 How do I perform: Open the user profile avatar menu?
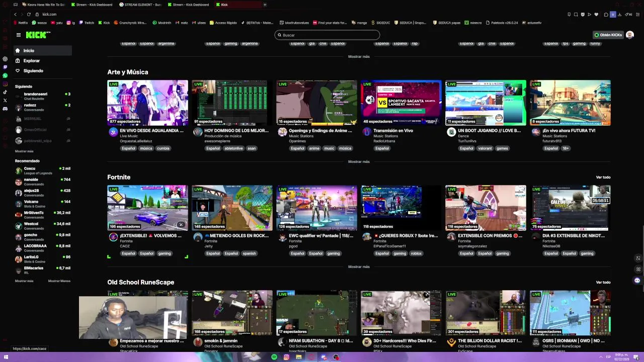[x=629, y=35]
